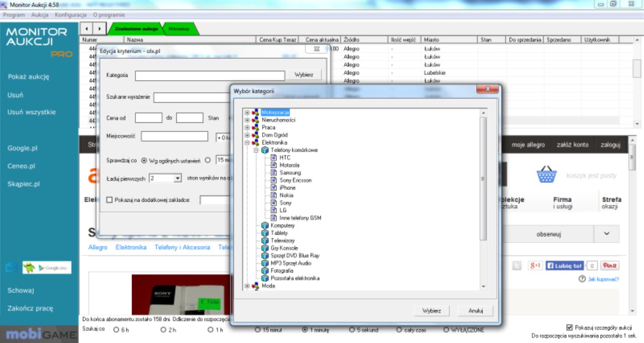Screen dimensions: 644x343
Task: Select the 1 minutę search interval
Action: click(x=304, y=330)
